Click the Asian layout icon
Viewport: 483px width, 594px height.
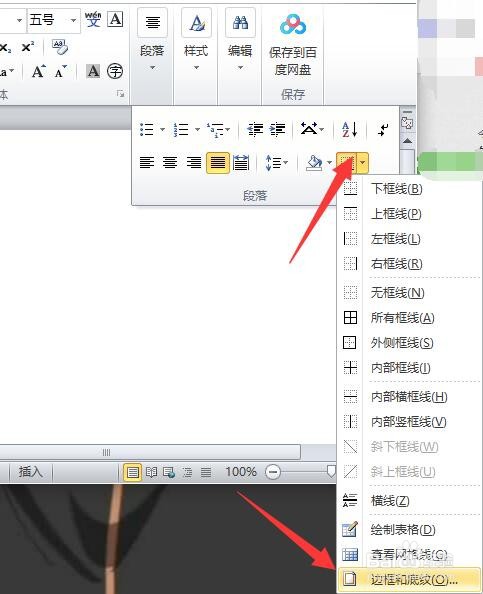tap(309, 129)
